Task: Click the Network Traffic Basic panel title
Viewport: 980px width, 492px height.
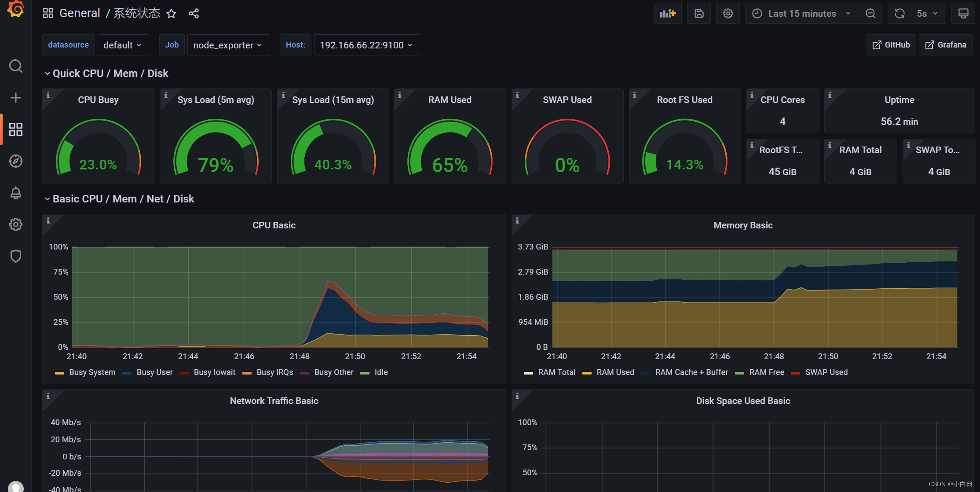Action: tap(274, 401)
